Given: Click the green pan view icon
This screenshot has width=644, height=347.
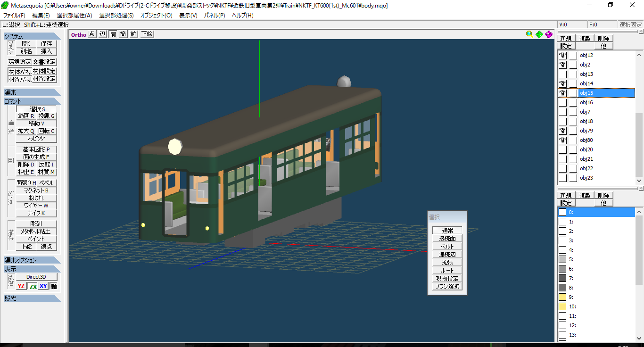Looking at the screenshot, I should pyautogui.click(x=539, y=34).
